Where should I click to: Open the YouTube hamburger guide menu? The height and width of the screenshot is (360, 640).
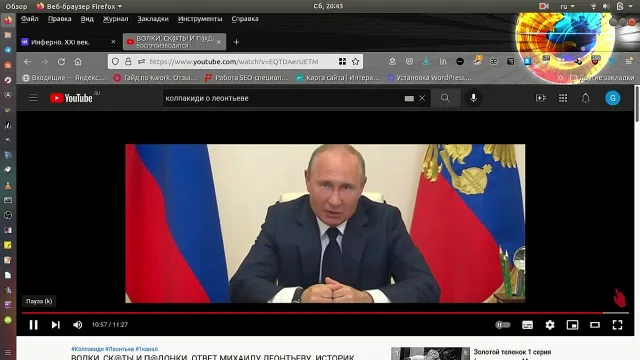pos(33,98)
